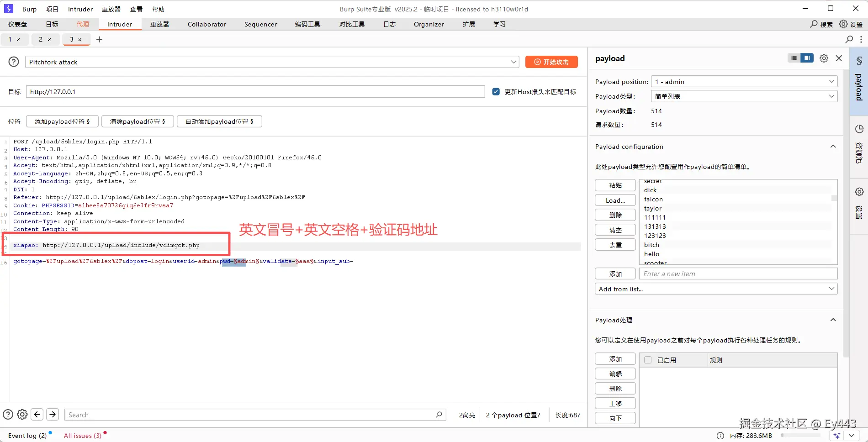Viewport: 868px width, 442px height.
Task: Switch to the Collaborator tab
Action: [x=207, y=24]
